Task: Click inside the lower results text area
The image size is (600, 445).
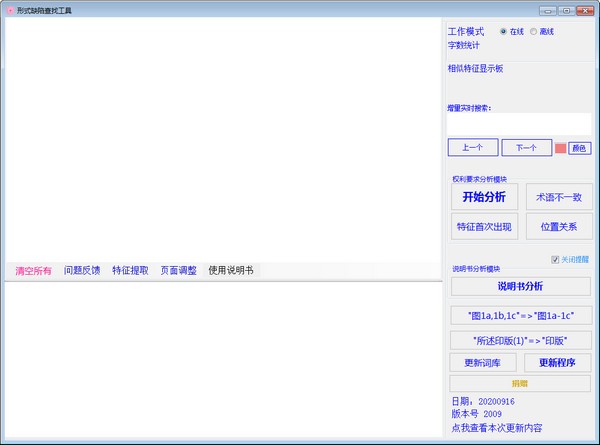Action: coord(223,360)
